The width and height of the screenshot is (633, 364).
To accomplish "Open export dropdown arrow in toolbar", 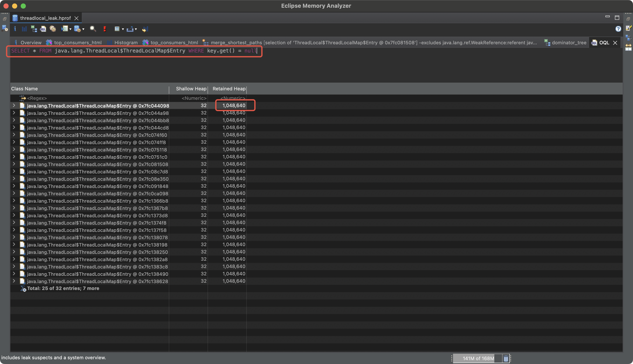I will (x=136, y=29).
